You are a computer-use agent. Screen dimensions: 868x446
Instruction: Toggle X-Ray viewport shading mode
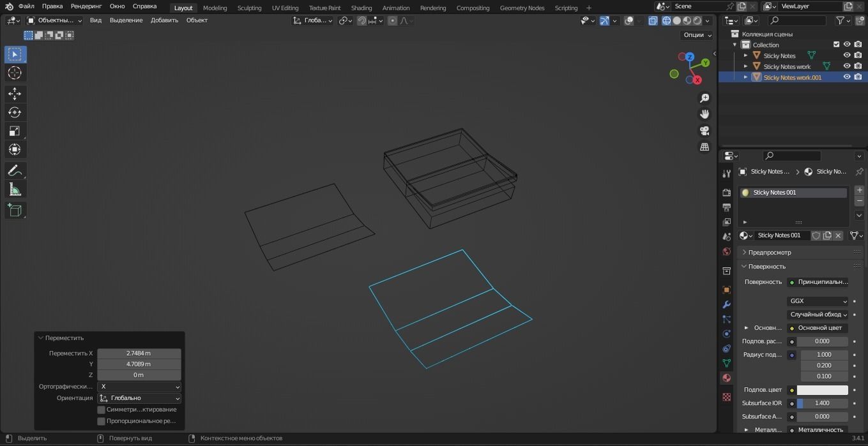click(x=653, y=20)
